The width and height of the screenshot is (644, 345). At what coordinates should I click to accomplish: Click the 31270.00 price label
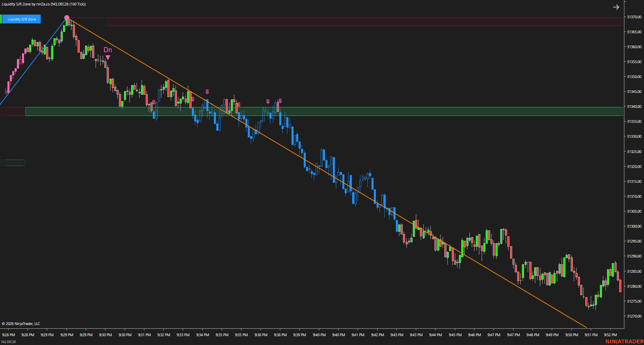point(634,316)
